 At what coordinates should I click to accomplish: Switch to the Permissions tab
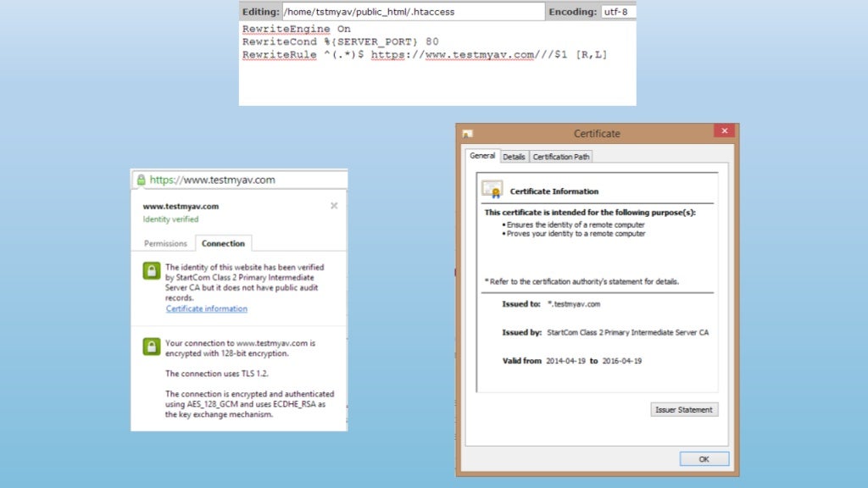(x=165, y=243)
